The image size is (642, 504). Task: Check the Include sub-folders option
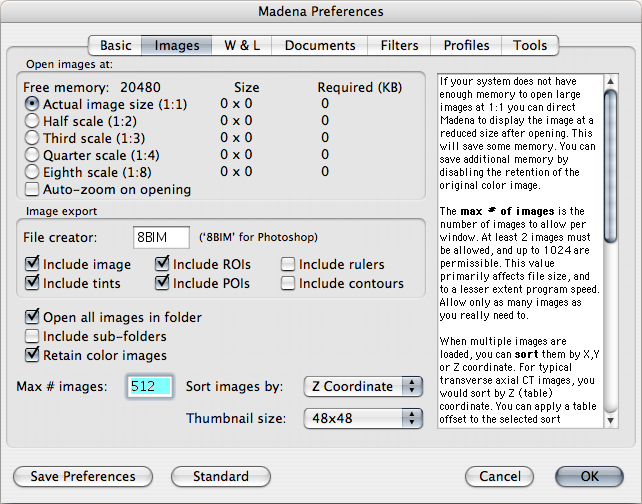(33, 336)
